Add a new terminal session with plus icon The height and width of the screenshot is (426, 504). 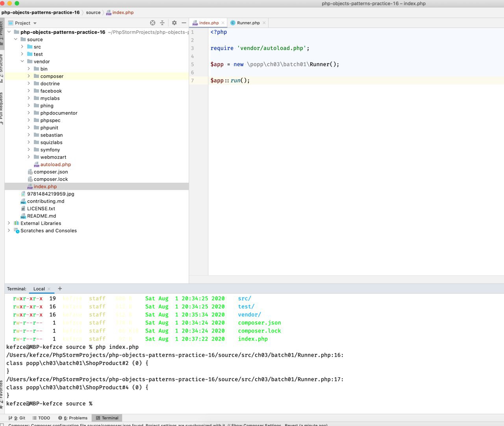point(60,289)
